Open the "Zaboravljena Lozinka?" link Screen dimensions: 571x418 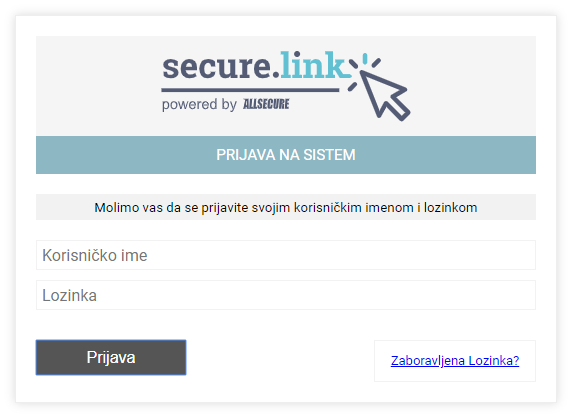(x=455, y=360)
